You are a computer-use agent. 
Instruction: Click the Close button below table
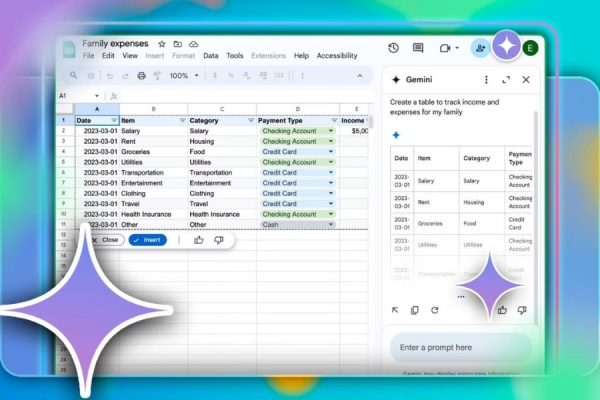click(104, 240)
